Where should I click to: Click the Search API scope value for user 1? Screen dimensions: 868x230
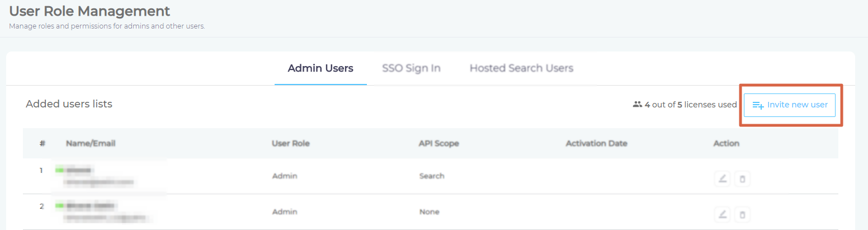point(432,176)
